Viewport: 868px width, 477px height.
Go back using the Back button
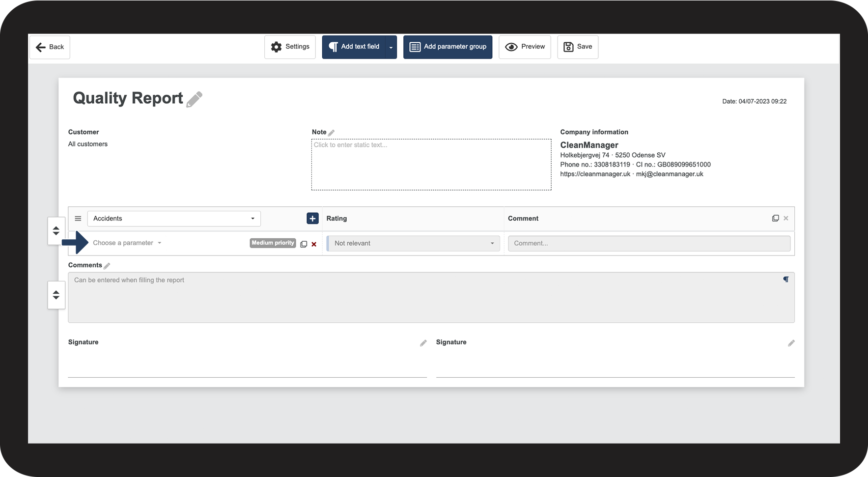point(50,47)
